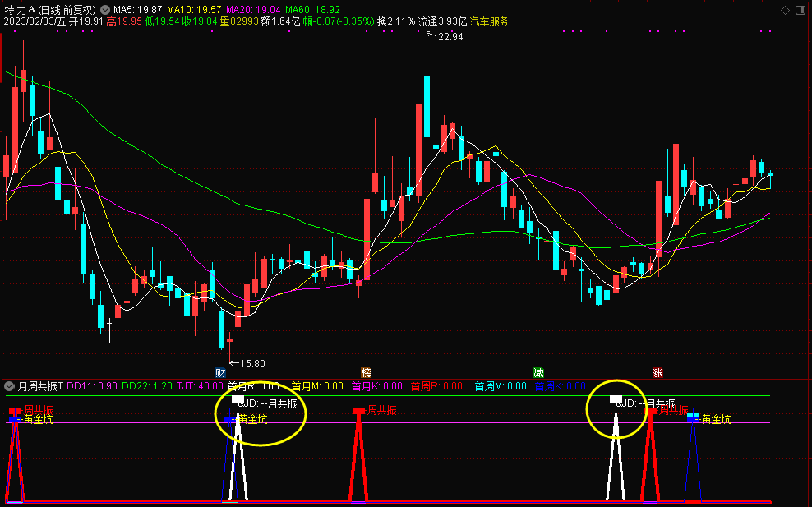
Task: Click the diamond icon at top right
Action: pyautogui.click(x=786, y=10)
